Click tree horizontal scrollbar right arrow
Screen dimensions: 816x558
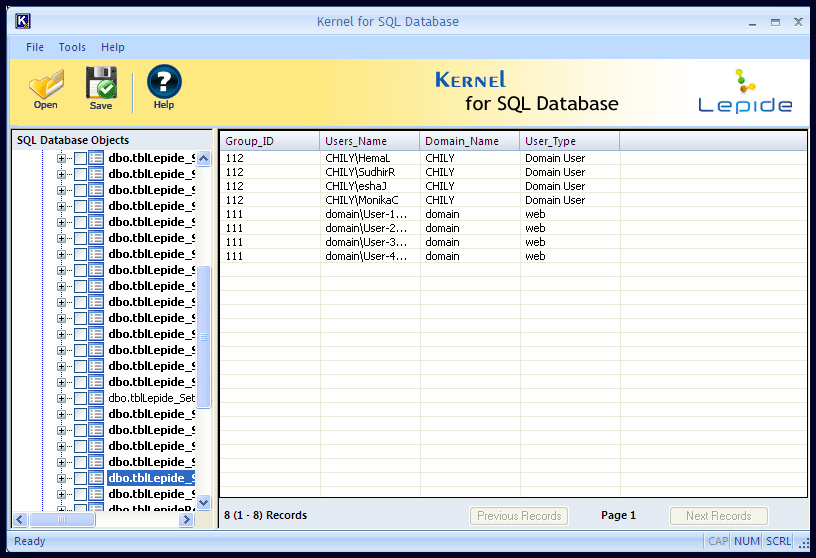pyautogui.click(x=186, y=519)
